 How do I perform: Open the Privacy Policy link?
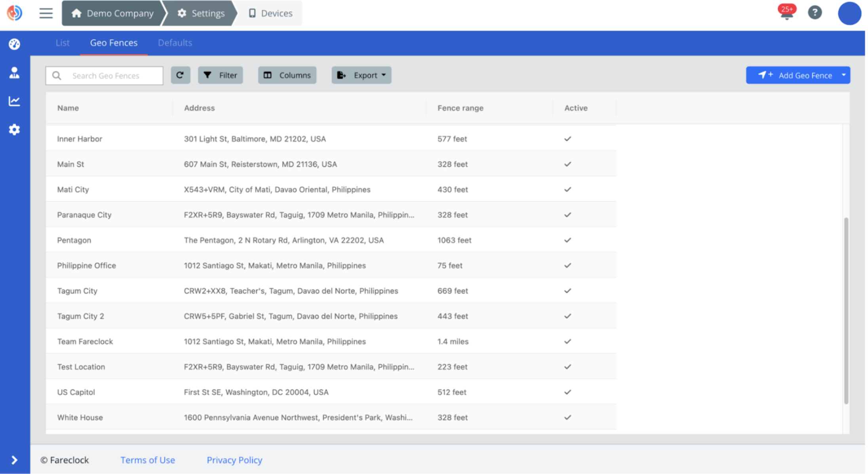pyautogui.click(x=234, y=460)
